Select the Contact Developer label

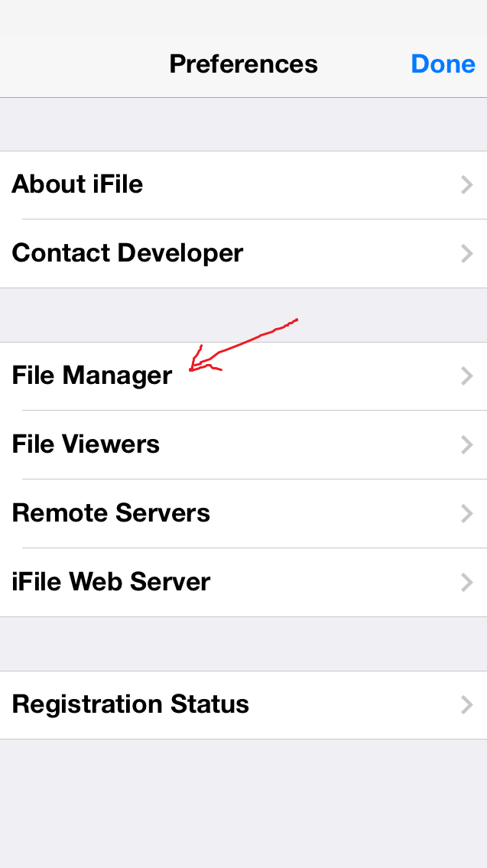click(x=128, y=253)
